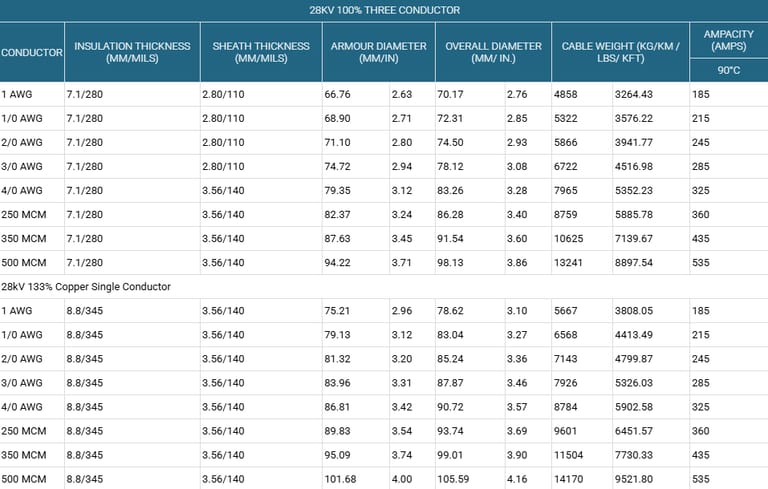
Task: Click the "28kV 133% Copper Single Conductor" section row
Action: click(x=87, y=286)
